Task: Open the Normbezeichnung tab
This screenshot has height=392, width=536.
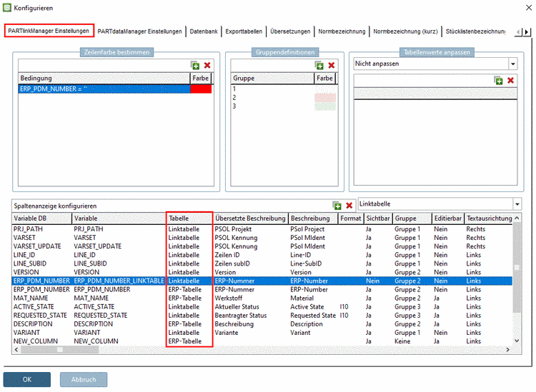Action: 342,31
